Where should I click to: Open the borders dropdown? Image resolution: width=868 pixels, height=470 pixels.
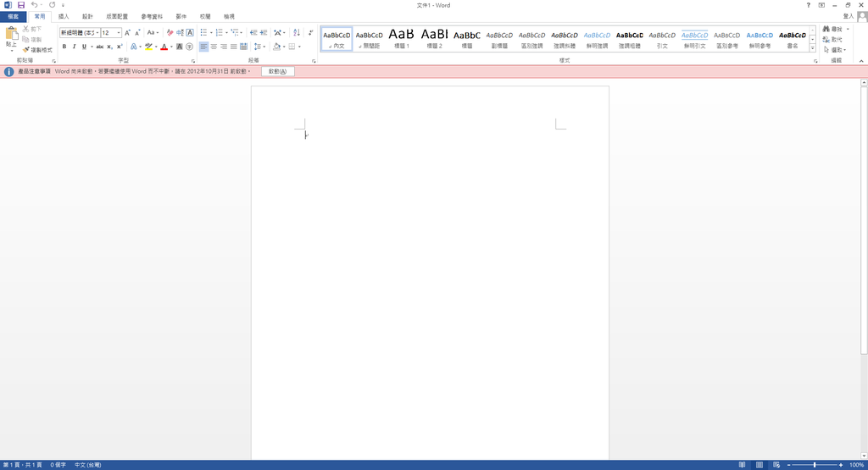pyautogui.click(x=299, y=47)
